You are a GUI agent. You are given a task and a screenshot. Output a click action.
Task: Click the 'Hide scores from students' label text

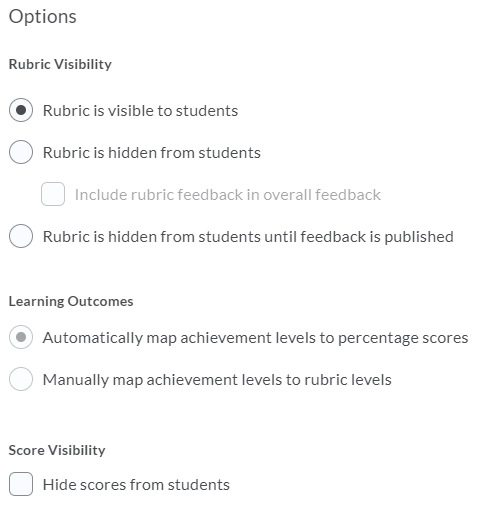[x=136, y=485]
